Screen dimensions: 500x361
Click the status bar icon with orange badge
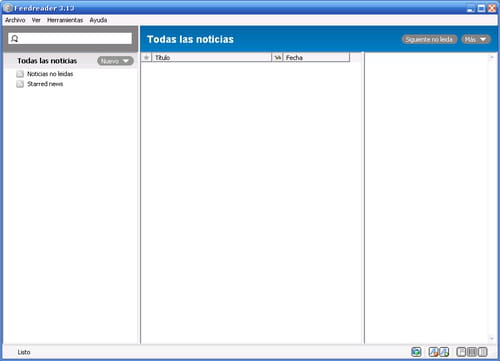point(433,352)
